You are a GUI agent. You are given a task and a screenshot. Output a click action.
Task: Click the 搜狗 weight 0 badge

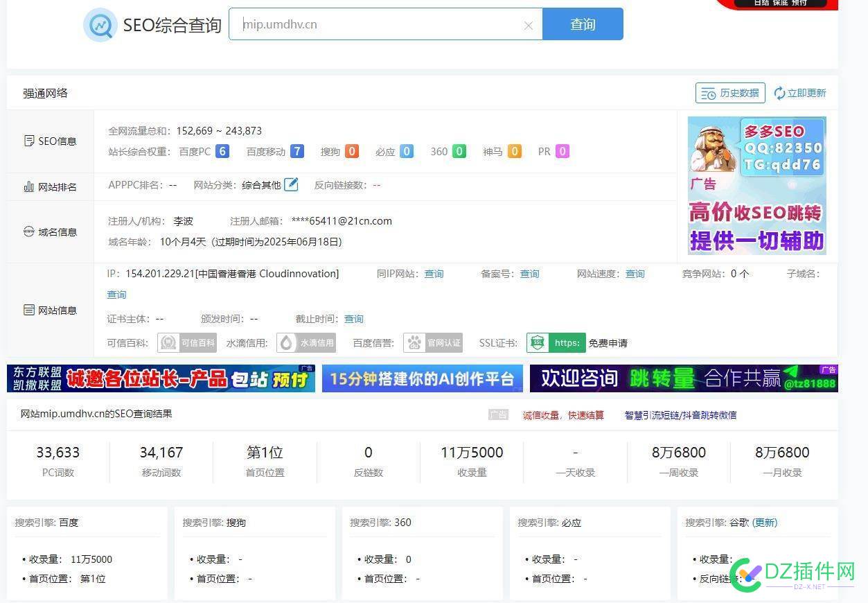click(352, 151)
